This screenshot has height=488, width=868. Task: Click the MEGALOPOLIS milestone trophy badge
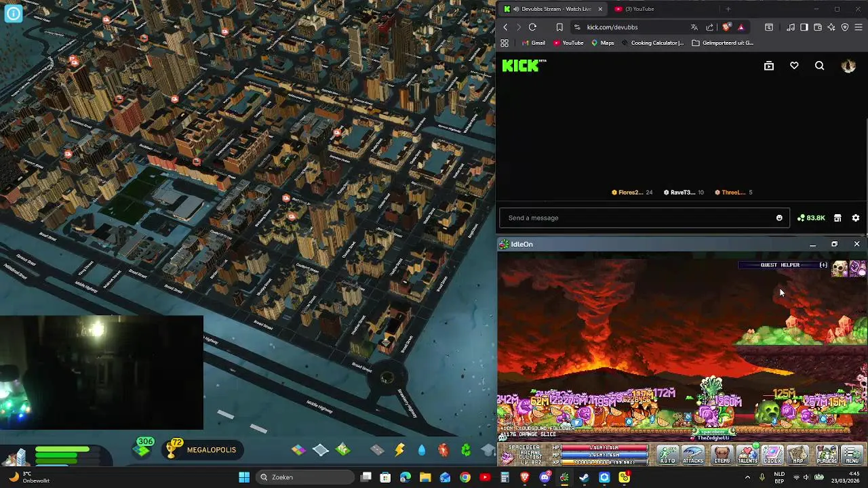click(x=202, y=449)
